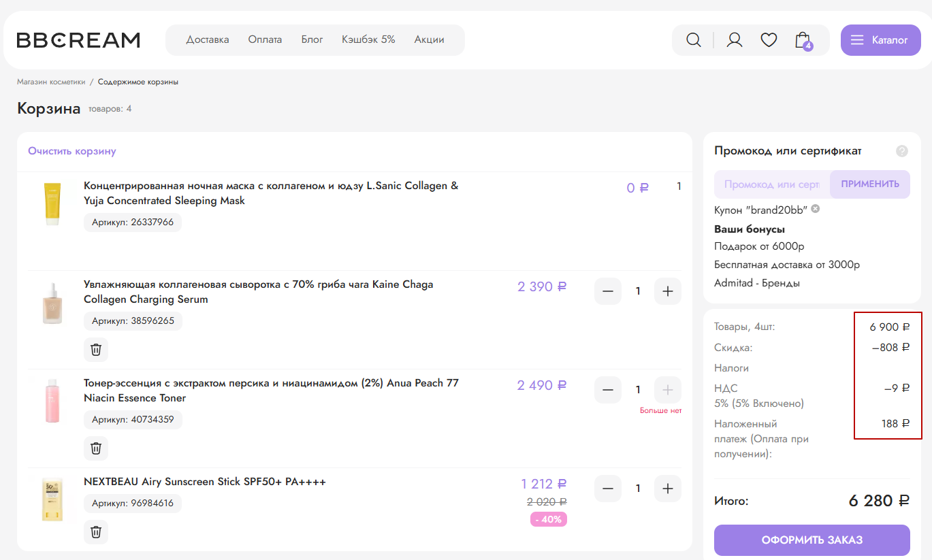Open the Anua Peach 77 Niacin Essence Toner title

(271, 391)
